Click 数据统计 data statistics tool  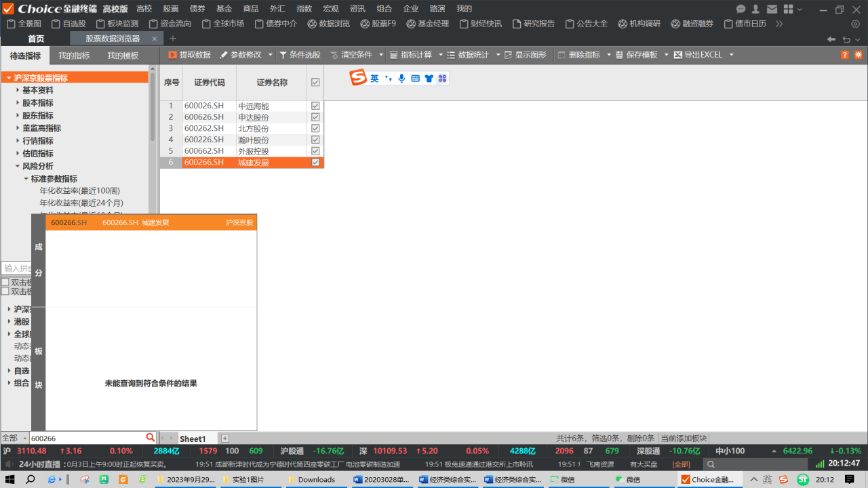pyautogui.click(x=469, y=55)
